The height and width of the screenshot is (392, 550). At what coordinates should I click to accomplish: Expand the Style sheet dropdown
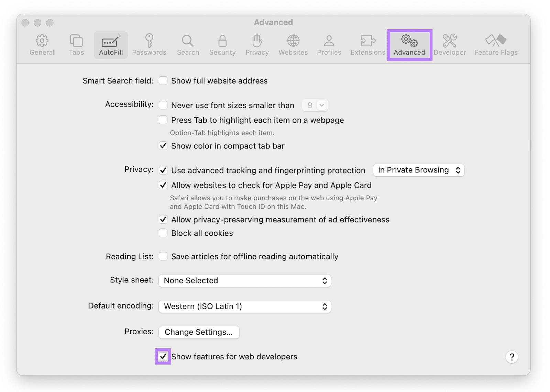tap(245, 281)
